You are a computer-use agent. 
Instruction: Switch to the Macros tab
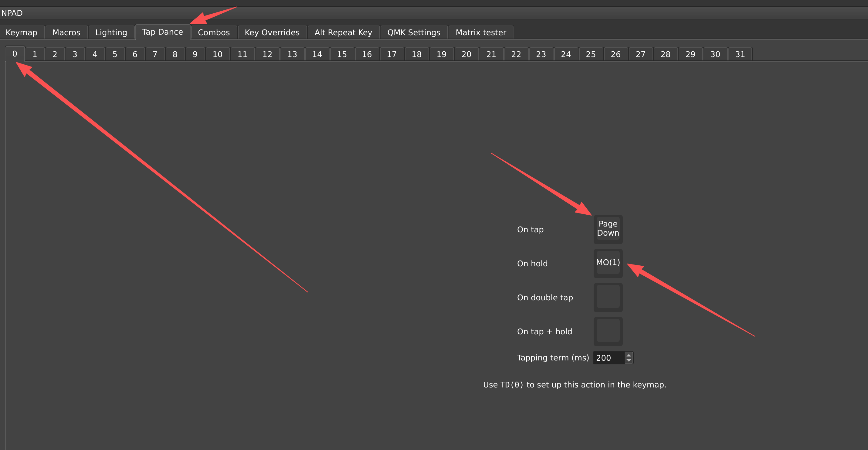tap(66, 32)
